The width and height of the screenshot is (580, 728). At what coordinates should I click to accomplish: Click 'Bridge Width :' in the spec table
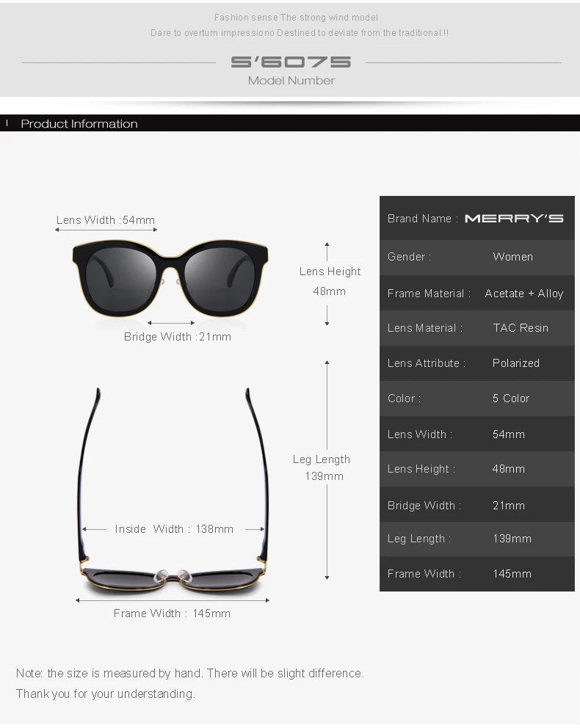(424, 505)
